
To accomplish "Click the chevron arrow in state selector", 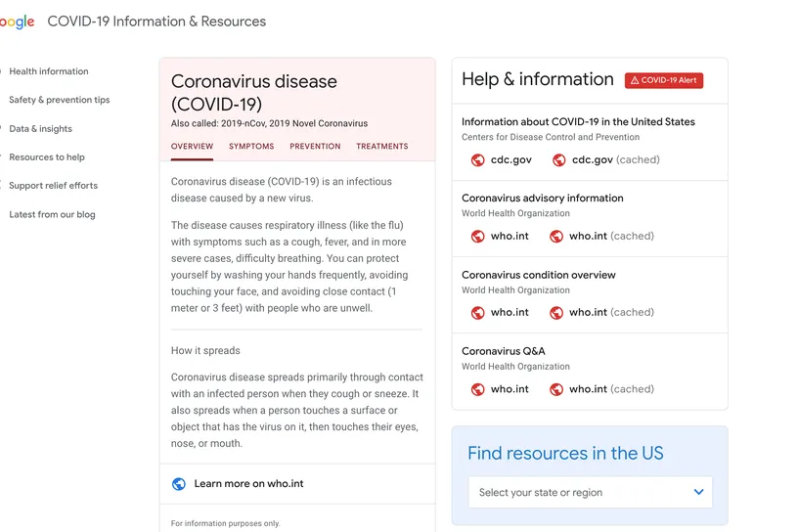I will [x=699, y=492].
